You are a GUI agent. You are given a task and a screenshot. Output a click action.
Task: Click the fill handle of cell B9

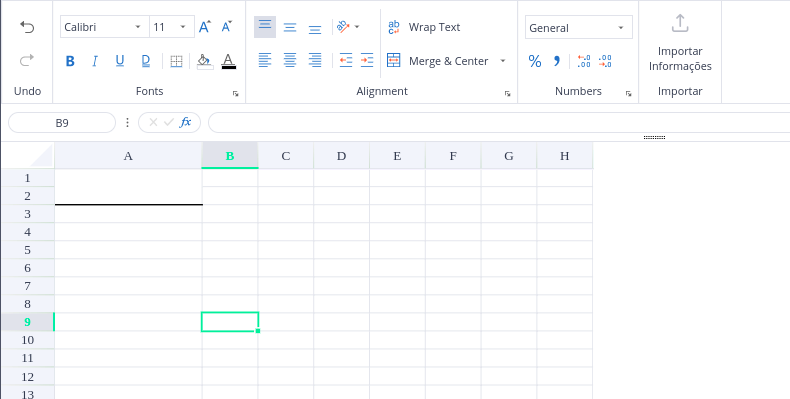258,331
